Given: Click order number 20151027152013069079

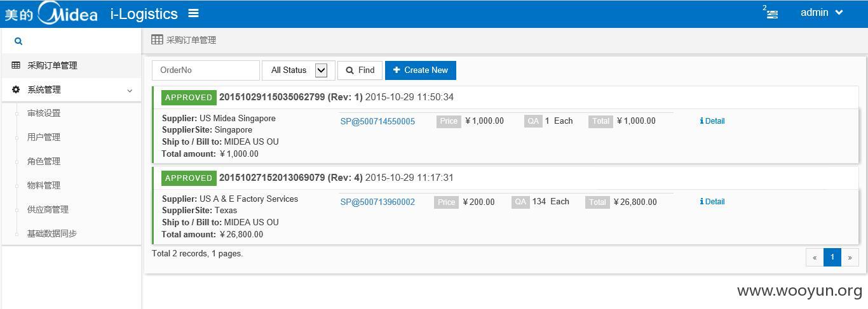Looking at the screenshot, I should click(272, 178).
